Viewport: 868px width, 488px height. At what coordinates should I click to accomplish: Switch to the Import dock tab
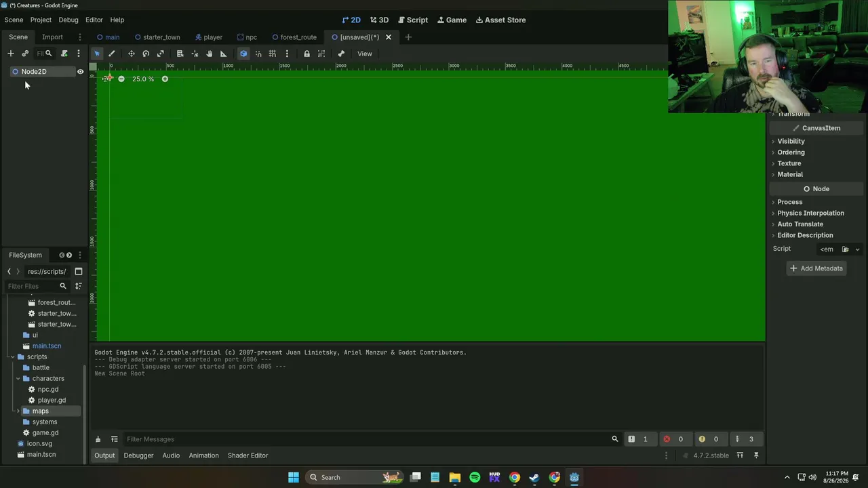click(52, 37)
